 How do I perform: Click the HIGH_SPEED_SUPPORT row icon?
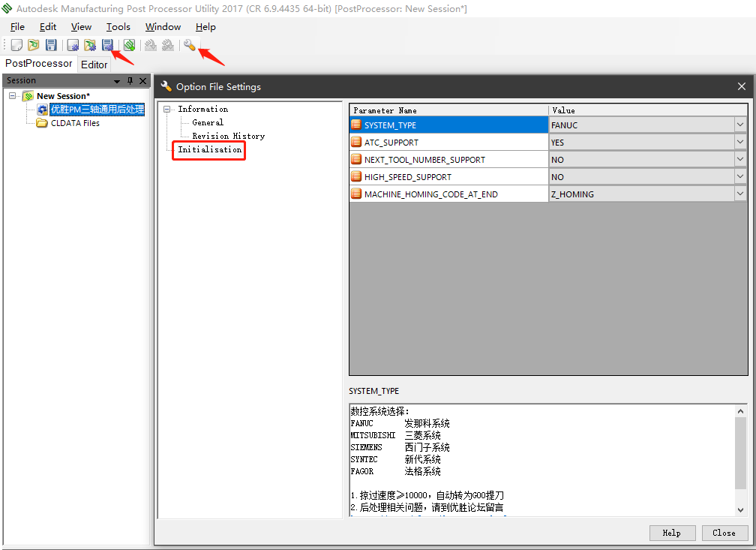356,176
